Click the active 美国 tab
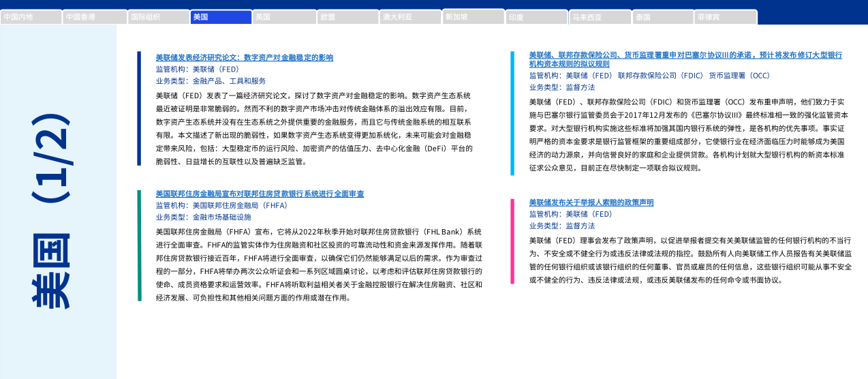The image size is (868, 379). [x=221, y=17]
